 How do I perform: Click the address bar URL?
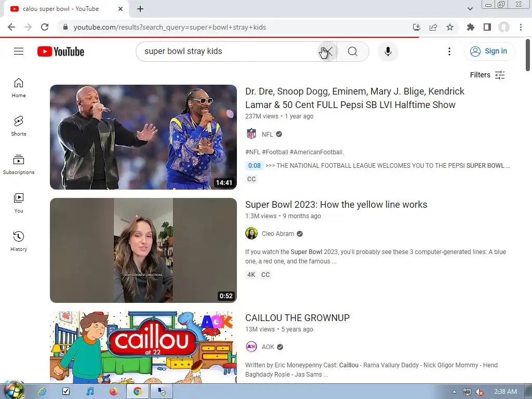(170, 27)
